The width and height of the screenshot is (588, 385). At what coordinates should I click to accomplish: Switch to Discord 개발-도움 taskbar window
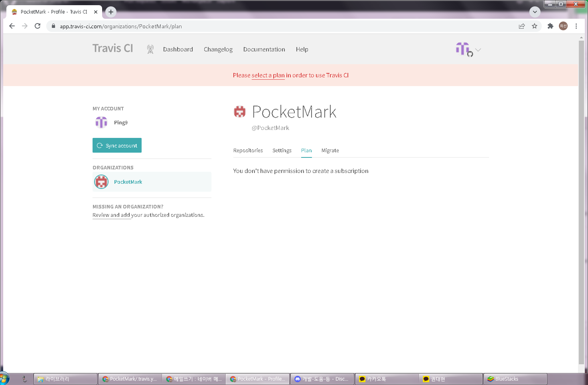click(323, 379)
